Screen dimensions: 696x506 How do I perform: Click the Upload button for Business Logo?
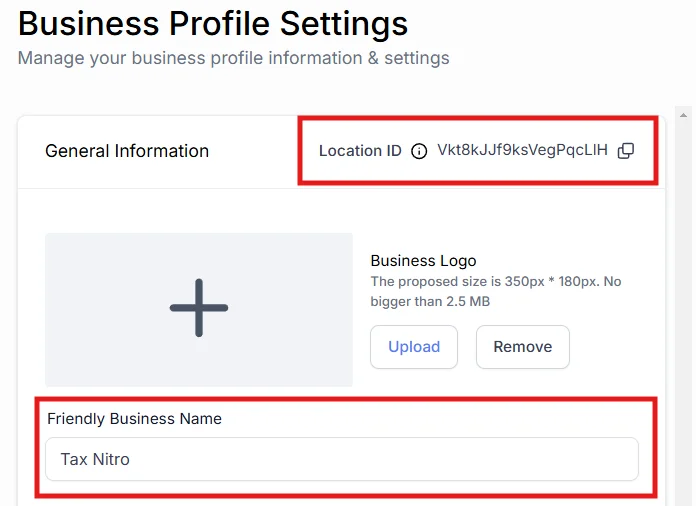point(414,347)
